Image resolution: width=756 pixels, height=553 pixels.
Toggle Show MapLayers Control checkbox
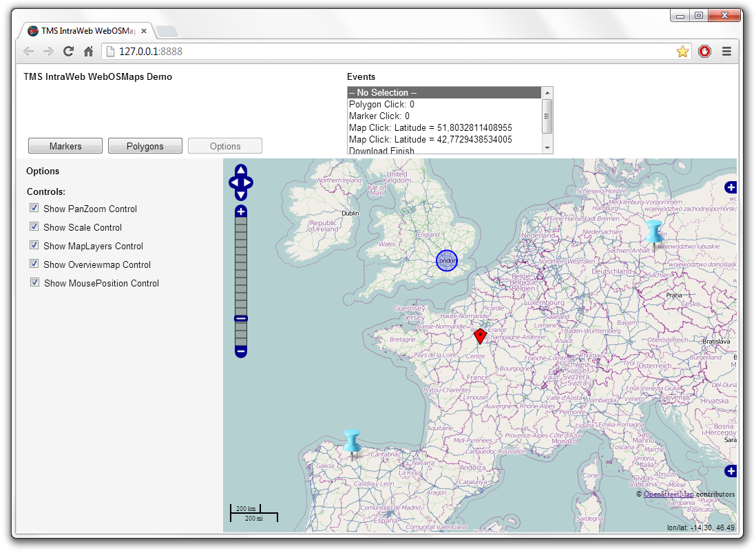[34, 245]
